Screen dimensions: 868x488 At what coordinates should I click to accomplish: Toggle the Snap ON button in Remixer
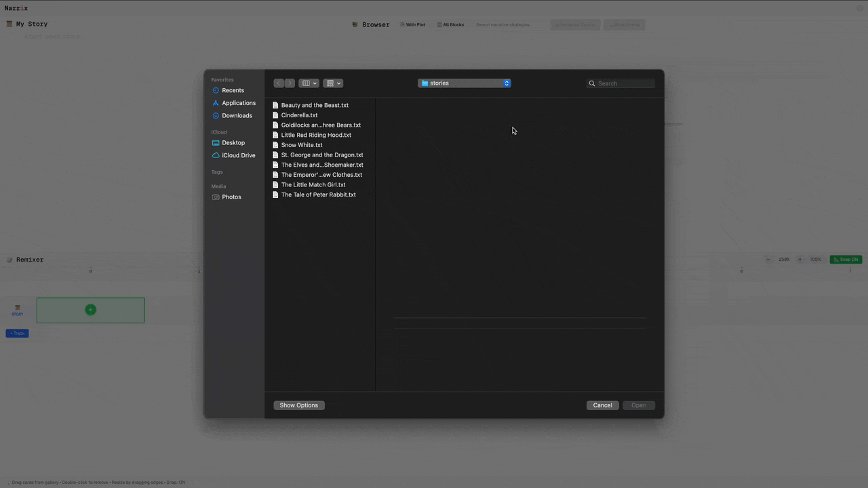tap(846, 260)
